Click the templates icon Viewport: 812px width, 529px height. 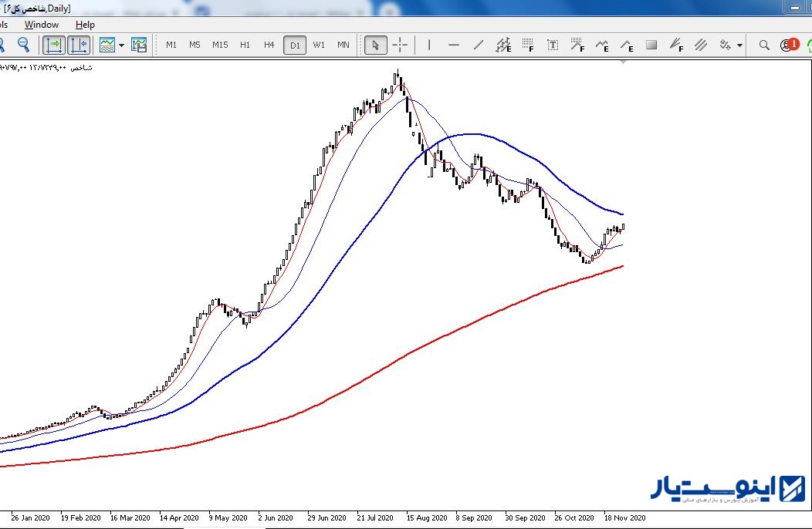point(139,45)
